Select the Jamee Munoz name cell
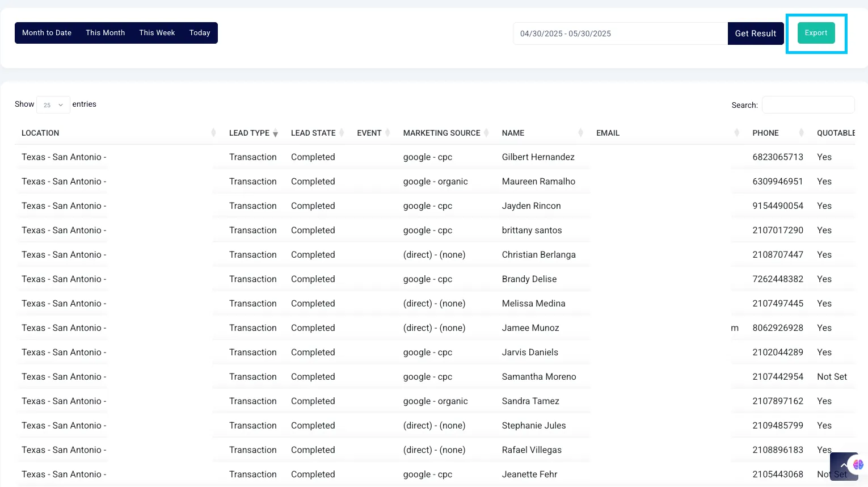The width and height of the screenshot is (868, 487). pos(530,328)
